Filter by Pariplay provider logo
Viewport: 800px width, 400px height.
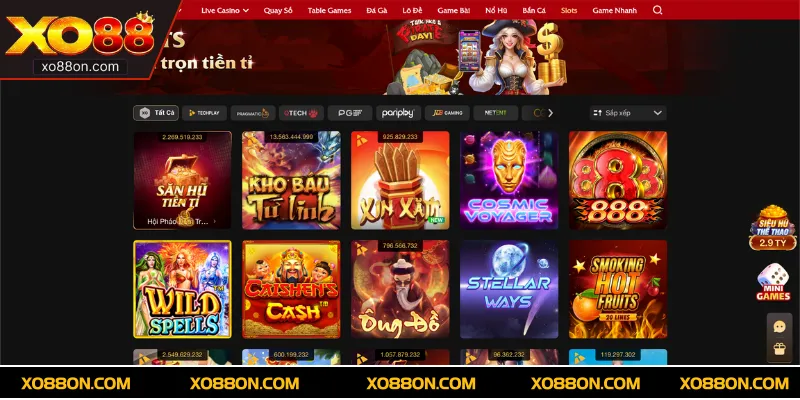[x=398, y=113]
